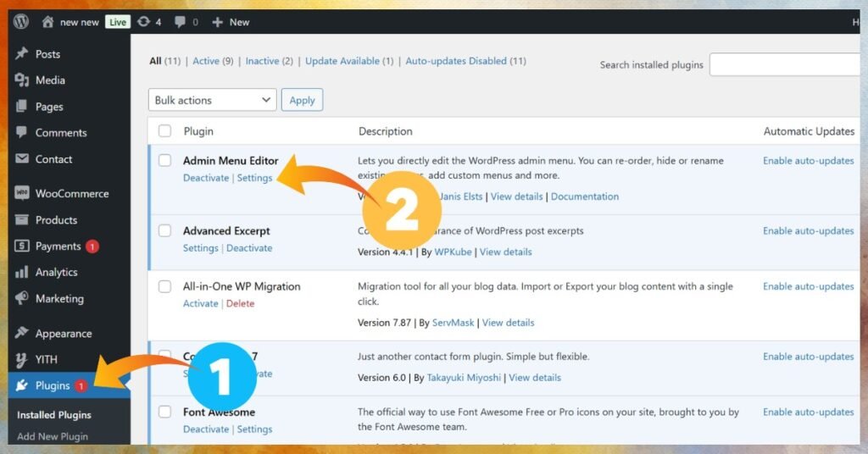Open Advanced Excerpt View details link
Image resolution: width=868 pixels, height=454 pixels.
(505, 252)
